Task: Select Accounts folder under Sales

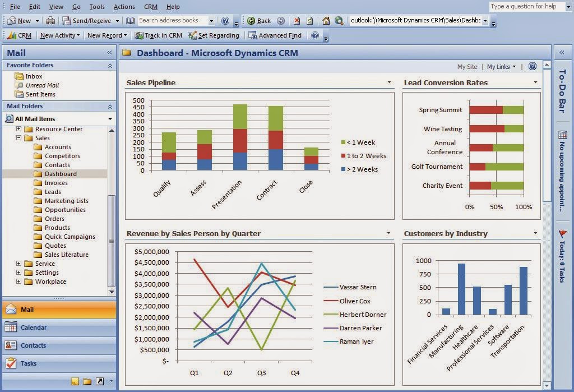Action: click(58, 146)
